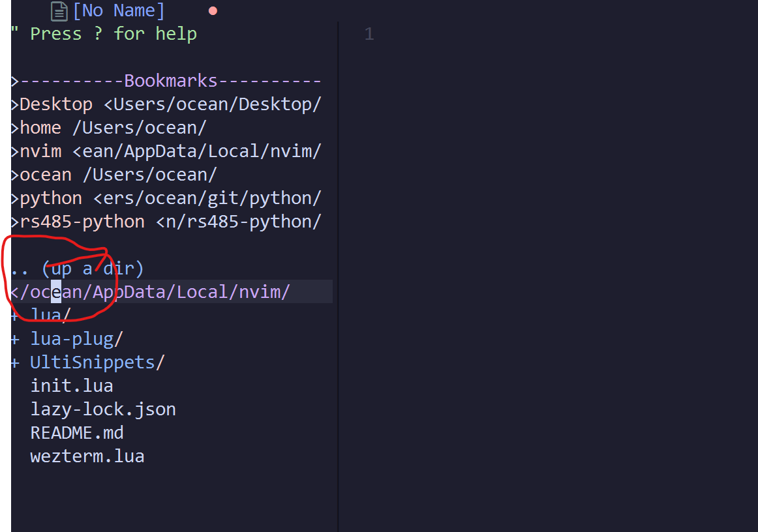Open the rs485-python bookmark
758x532 pixels.
pos(166,222)
